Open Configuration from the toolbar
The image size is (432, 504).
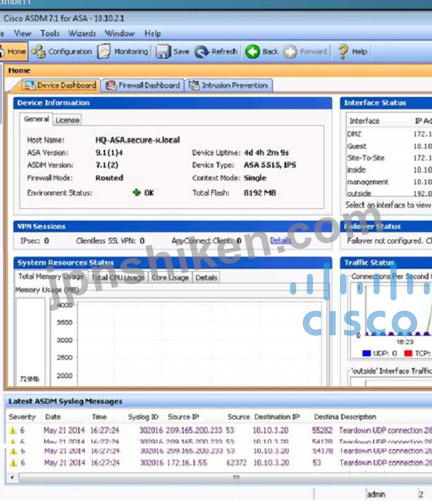click(x=62, y=51)
